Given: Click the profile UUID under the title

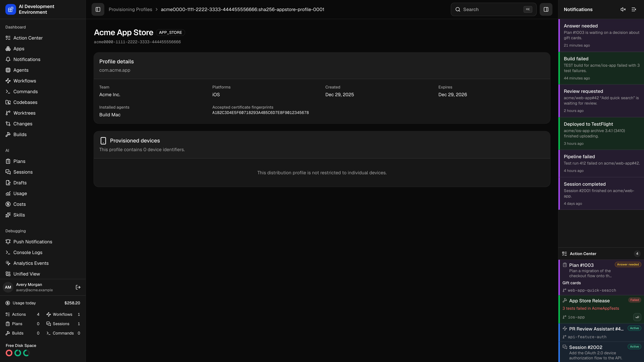Looking at the screenshot, I should tap(137, 42).
